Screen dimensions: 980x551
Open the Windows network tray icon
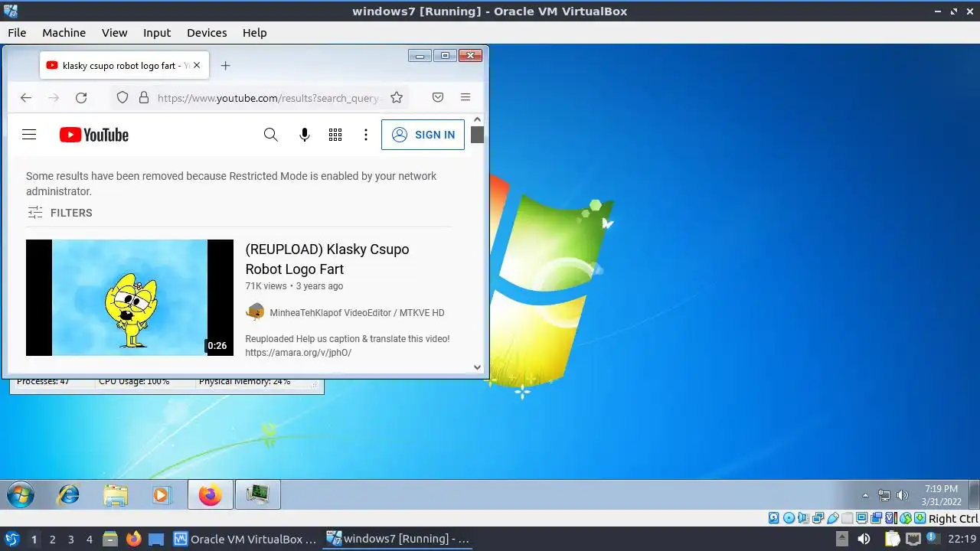(x=884, y=495)
